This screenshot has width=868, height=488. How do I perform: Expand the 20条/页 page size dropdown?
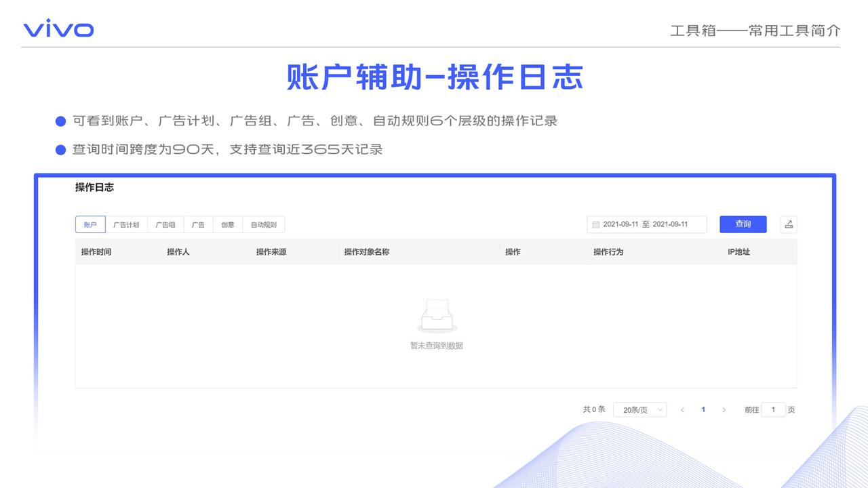coord(640,410)
